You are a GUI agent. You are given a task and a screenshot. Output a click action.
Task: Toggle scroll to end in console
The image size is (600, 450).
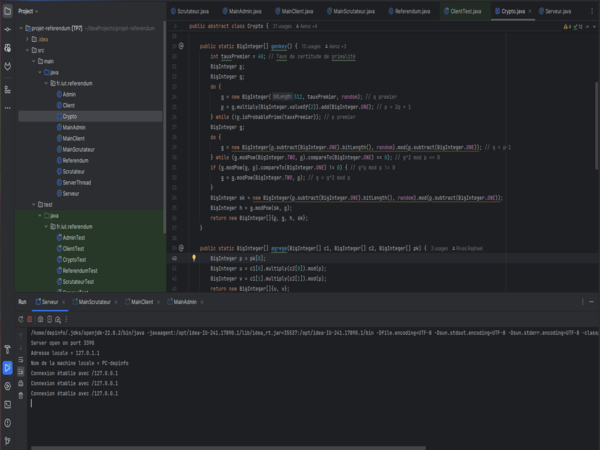point(22,370)
